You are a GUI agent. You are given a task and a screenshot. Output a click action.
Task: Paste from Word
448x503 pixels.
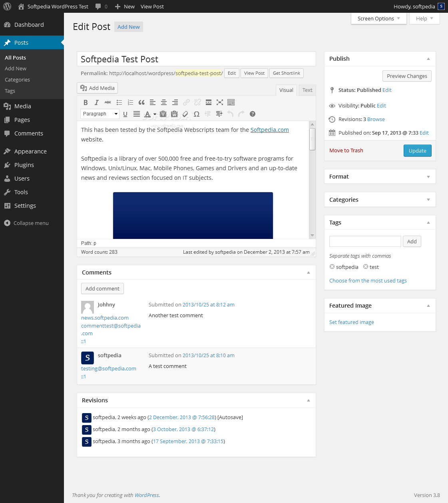tap(174, 114)
